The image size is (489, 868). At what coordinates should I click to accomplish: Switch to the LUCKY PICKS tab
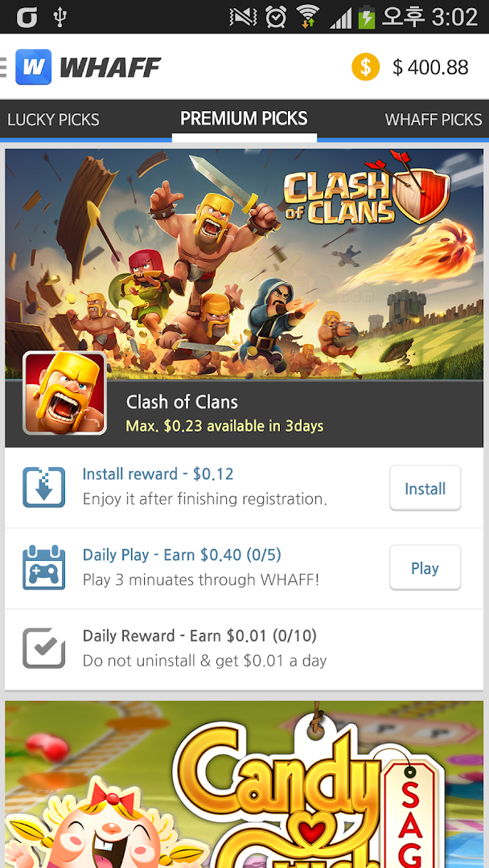(x=53, y=120)
